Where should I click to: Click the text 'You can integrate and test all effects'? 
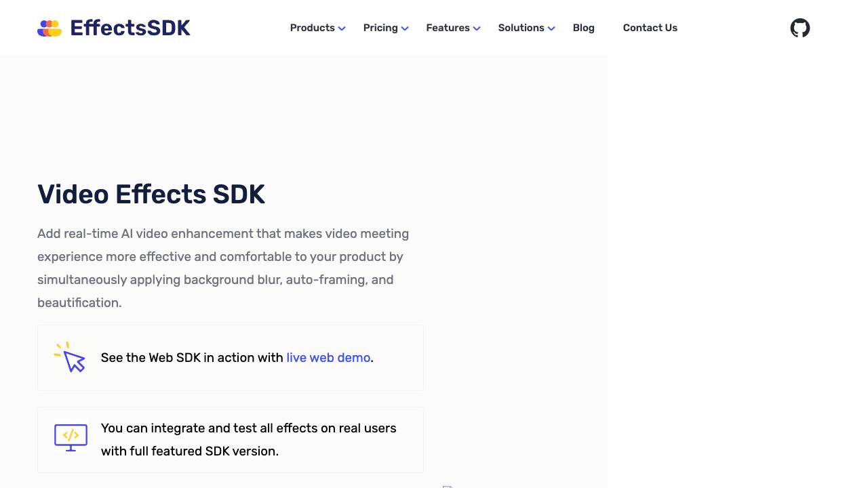[x=249, y=439]
